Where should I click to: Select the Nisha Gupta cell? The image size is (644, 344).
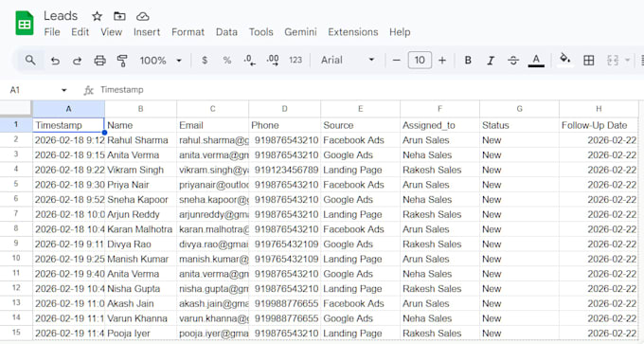[140, 288]
